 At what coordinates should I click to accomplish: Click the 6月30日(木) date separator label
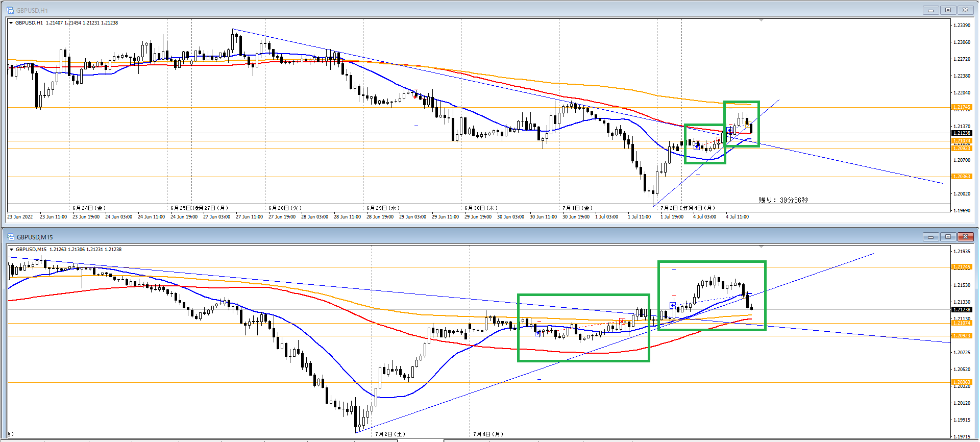point(481,208)
